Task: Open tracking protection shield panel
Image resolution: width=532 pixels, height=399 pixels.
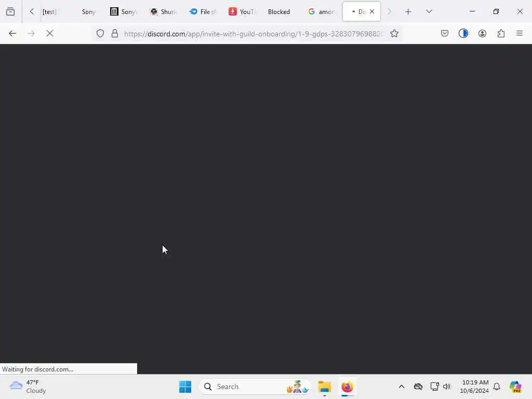Action: click(x=100, y=33)
